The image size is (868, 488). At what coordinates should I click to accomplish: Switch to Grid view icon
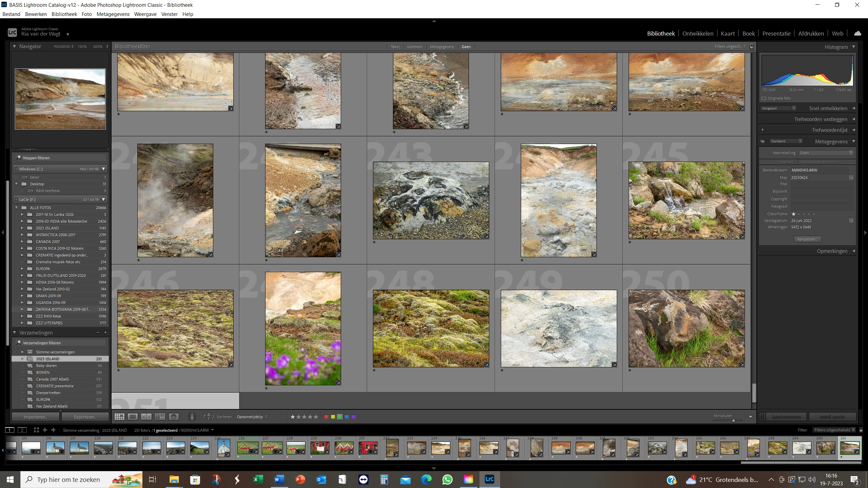119,417
